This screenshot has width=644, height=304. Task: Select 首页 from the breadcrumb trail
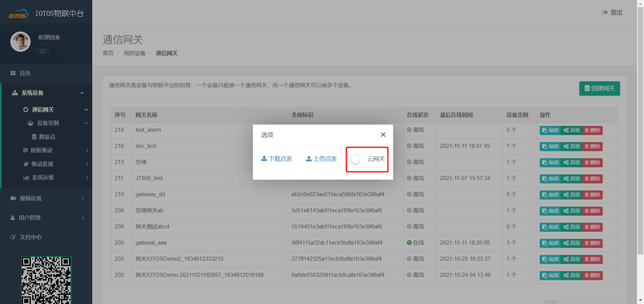point(108,53)
